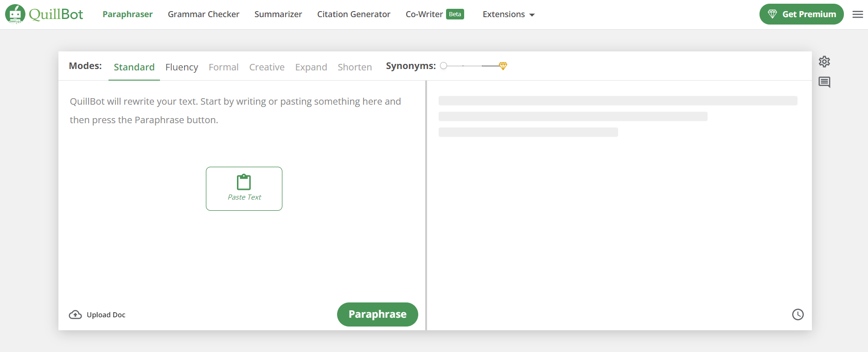
Task: Open the settings gear icon
Action: 824,62
